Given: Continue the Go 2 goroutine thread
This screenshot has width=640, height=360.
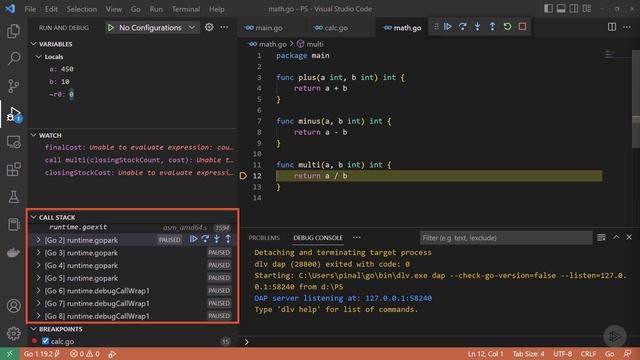Looking at the screenshot, I should pyautogui.click(x=193, y=239).
